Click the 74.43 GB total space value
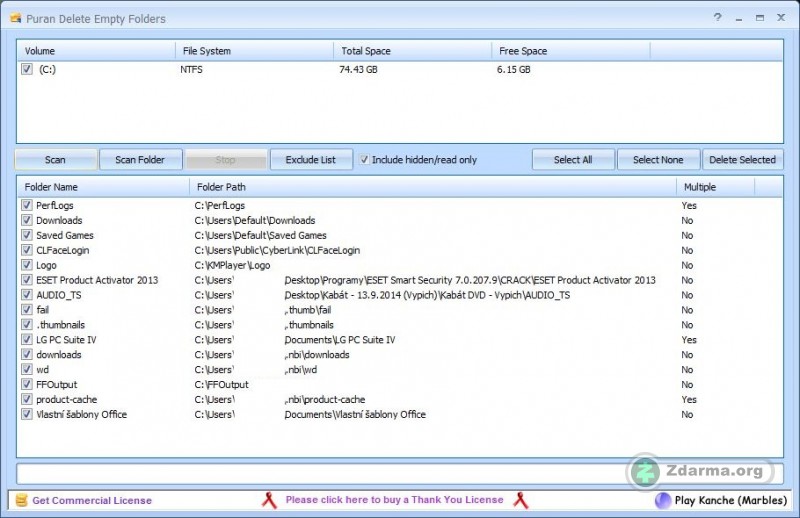This screenshot has width=800, height=518. click(x=358, y=69)
